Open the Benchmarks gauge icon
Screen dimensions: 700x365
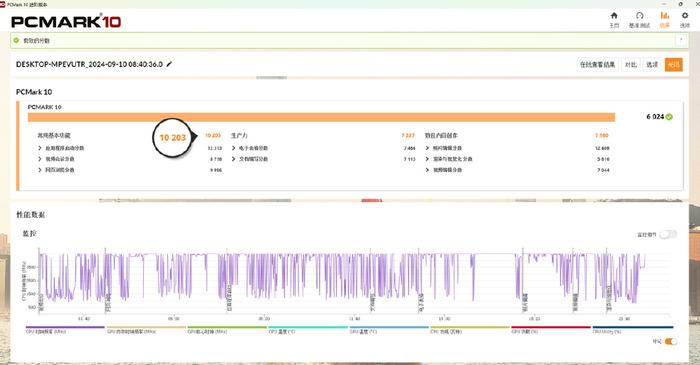639,16
